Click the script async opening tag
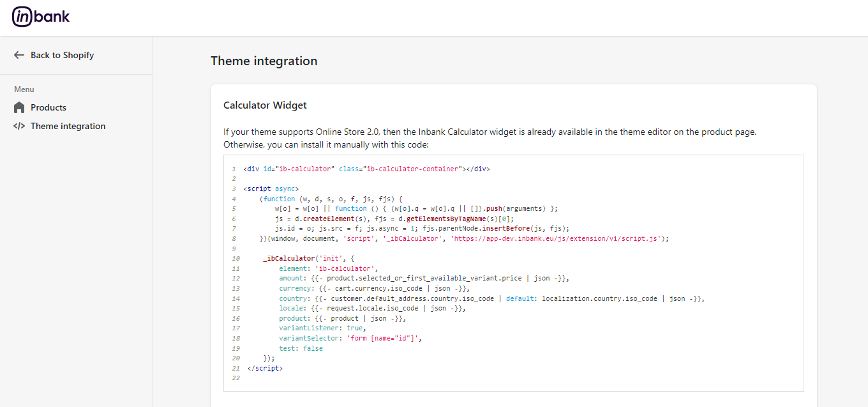868x407 pixels. click(x=271, y=188)
